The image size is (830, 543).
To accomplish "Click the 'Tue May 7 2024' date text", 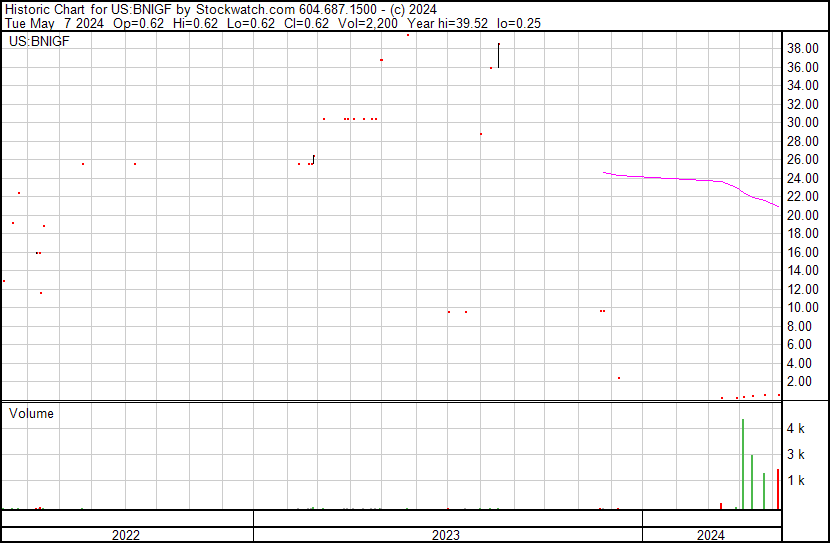I will tap(54, 23).
